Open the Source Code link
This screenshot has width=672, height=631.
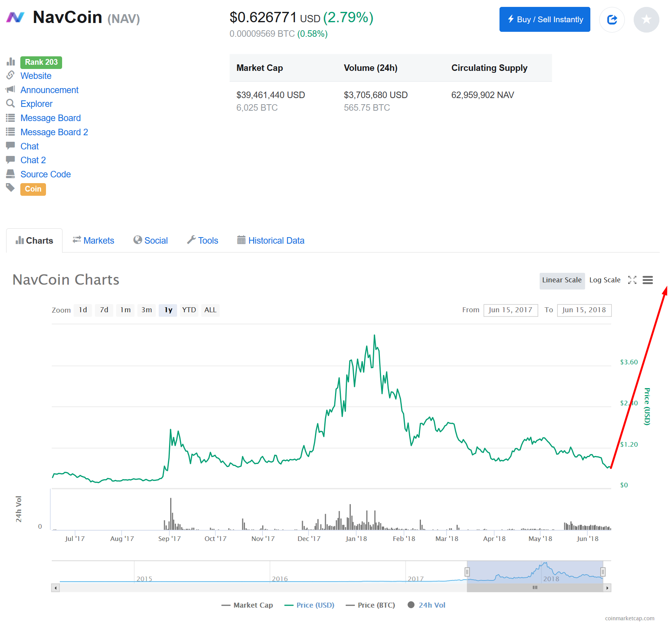click(46, 174)
